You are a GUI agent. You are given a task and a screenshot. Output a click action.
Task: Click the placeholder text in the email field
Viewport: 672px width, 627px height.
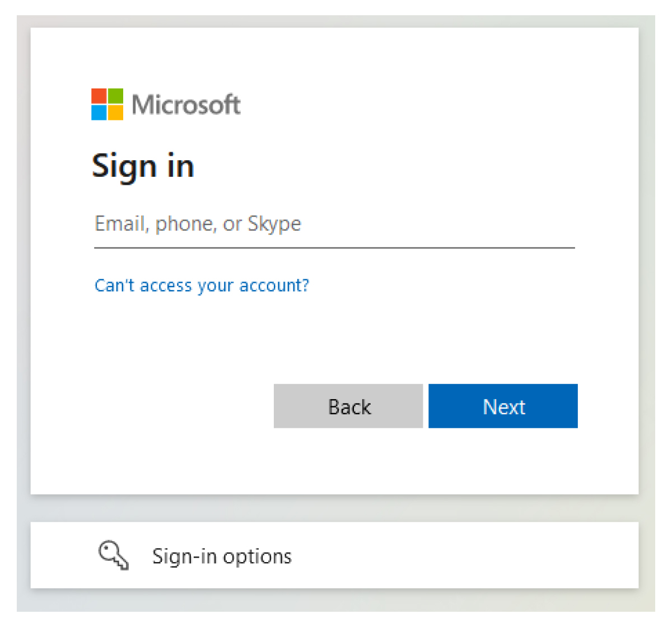click(198, 224)
